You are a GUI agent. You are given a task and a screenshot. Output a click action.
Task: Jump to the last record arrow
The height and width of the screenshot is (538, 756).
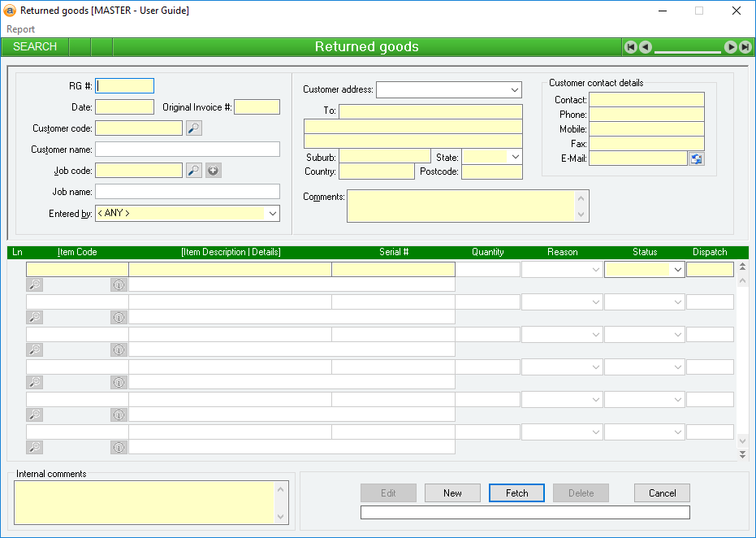pyautogui.click(x=745, y=47)
